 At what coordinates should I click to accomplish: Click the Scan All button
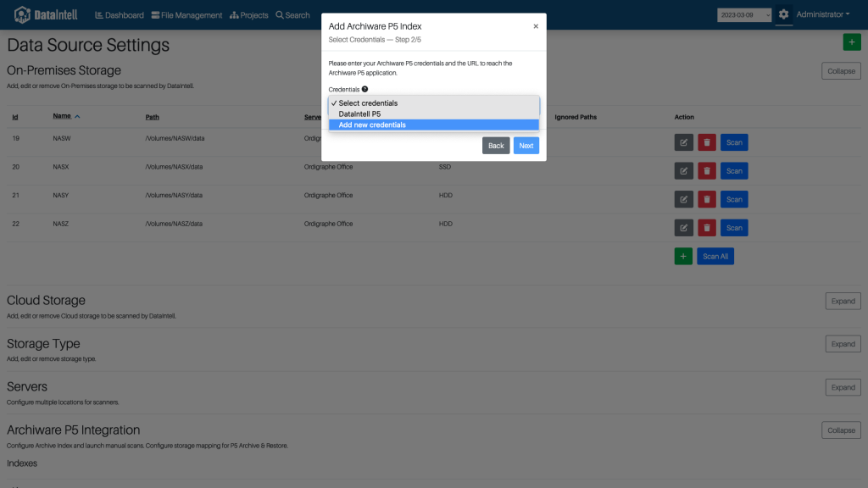715,256
